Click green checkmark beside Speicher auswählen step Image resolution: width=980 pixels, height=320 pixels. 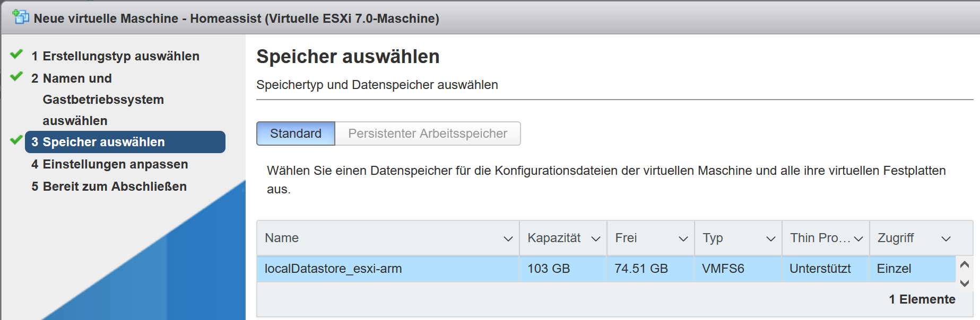click(x=16, y=140)
